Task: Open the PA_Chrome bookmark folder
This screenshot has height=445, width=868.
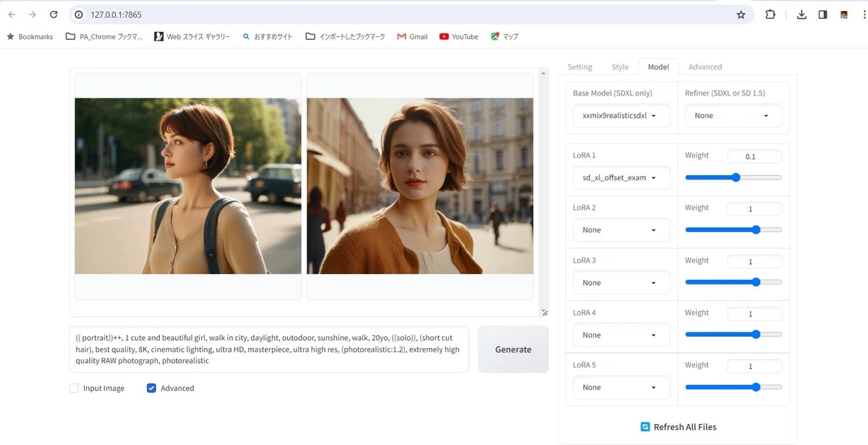Action: (104, 36)
